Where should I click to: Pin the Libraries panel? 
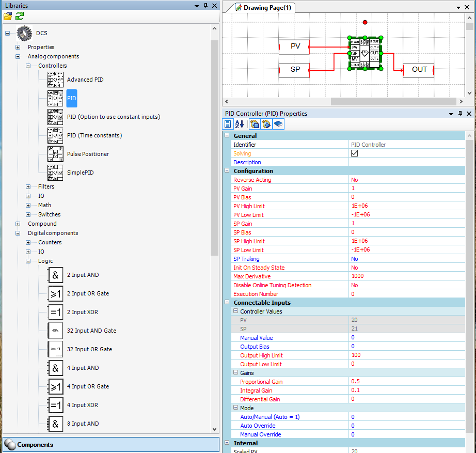coord(205,6)
